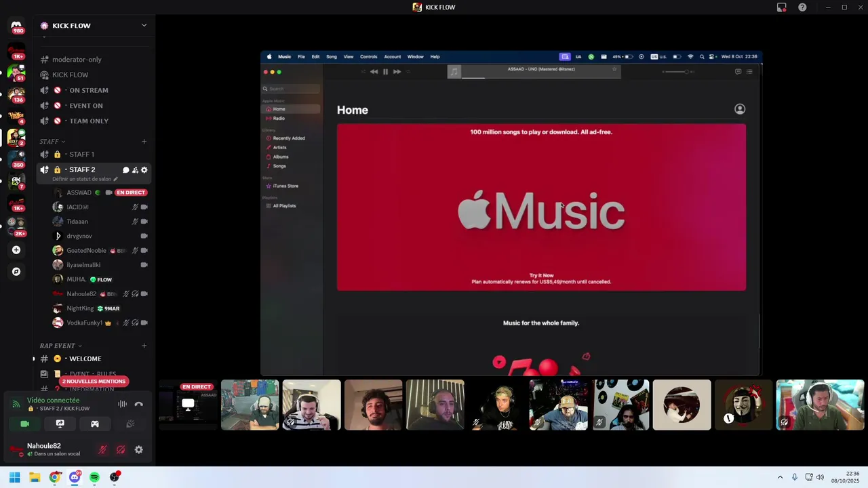The image size is (868, 488).
Task: Click the track progress bar under ASSAAD - UNO
Action: pos(541,77)
